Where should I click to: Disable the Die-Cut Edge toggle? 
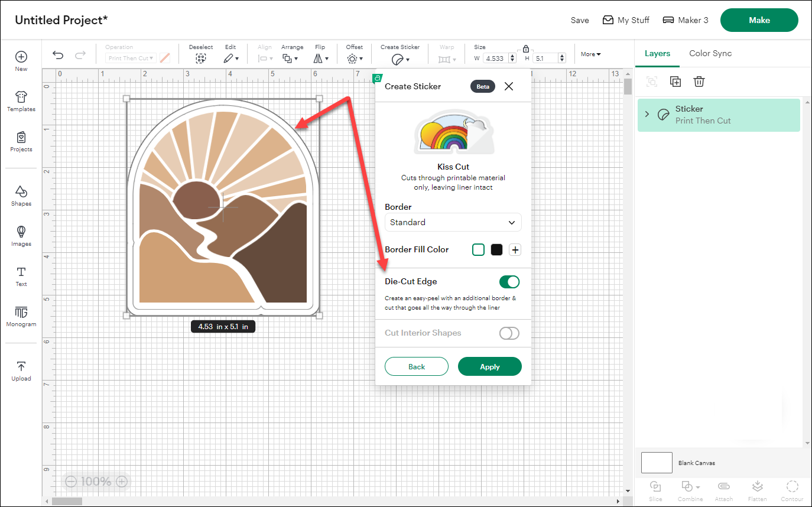(x=509, y=282)
